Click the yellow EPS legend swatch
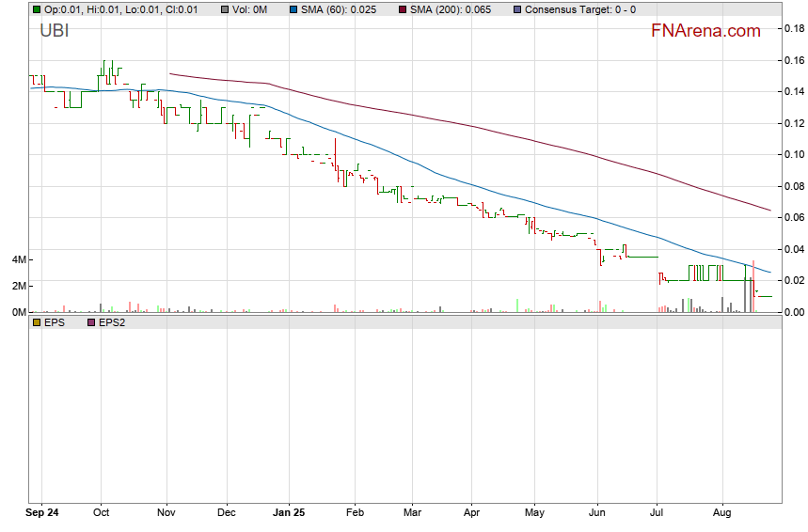Image resolution: width=808 pixels, height=532 pixels. coord(36,321)
